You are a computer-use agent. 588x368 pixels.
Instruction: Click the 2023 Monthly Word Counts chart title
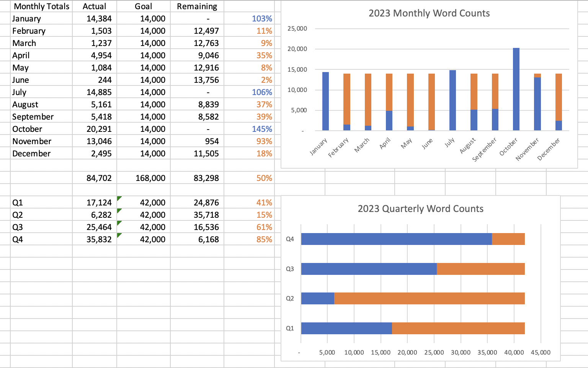429,13
